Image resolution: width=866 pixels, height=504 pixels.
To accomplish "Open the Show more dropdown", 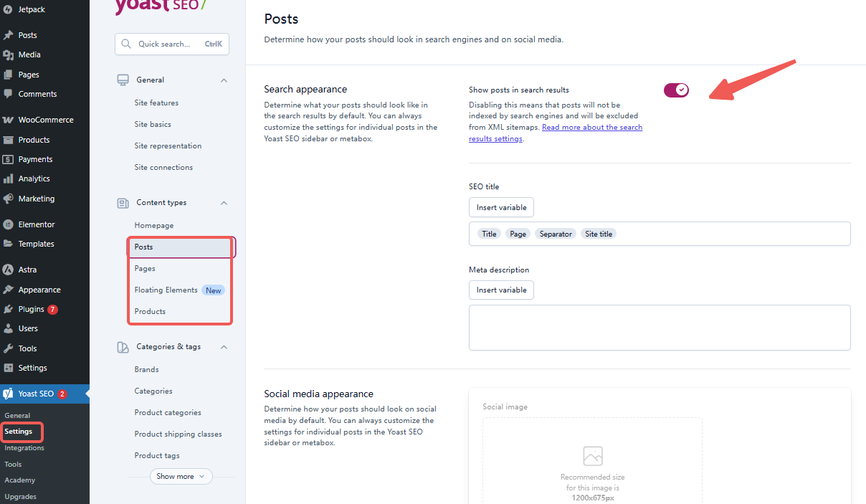I will (x=181, y=476).
